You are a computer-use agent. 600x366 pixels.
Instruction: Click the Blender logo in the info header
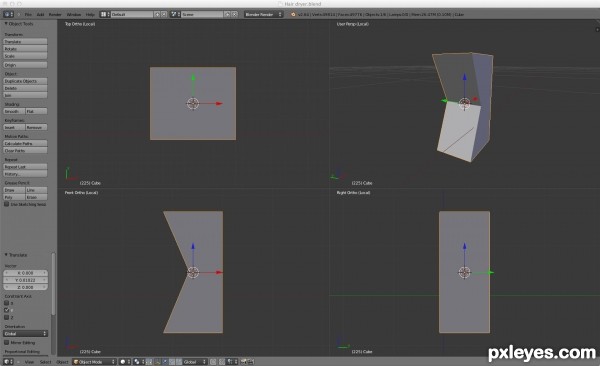point(293,15)
